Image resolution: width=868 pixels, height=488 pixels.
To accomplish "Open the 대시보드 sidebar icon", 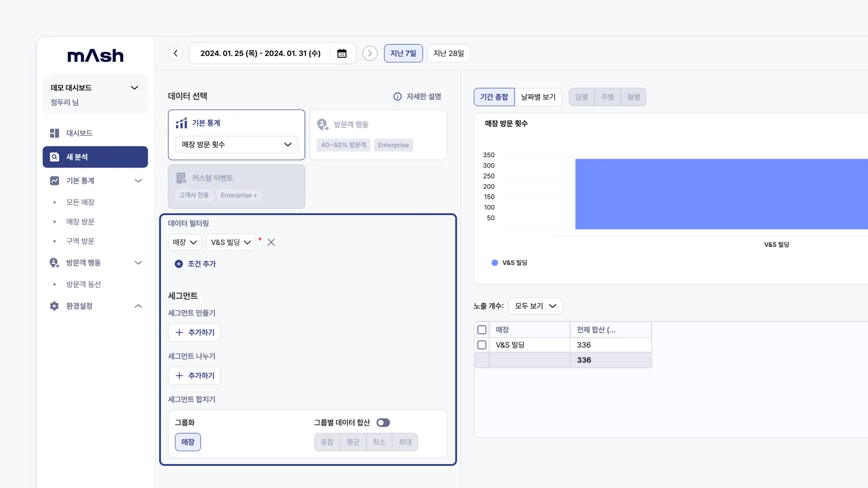I will click(x=54, y=133).
